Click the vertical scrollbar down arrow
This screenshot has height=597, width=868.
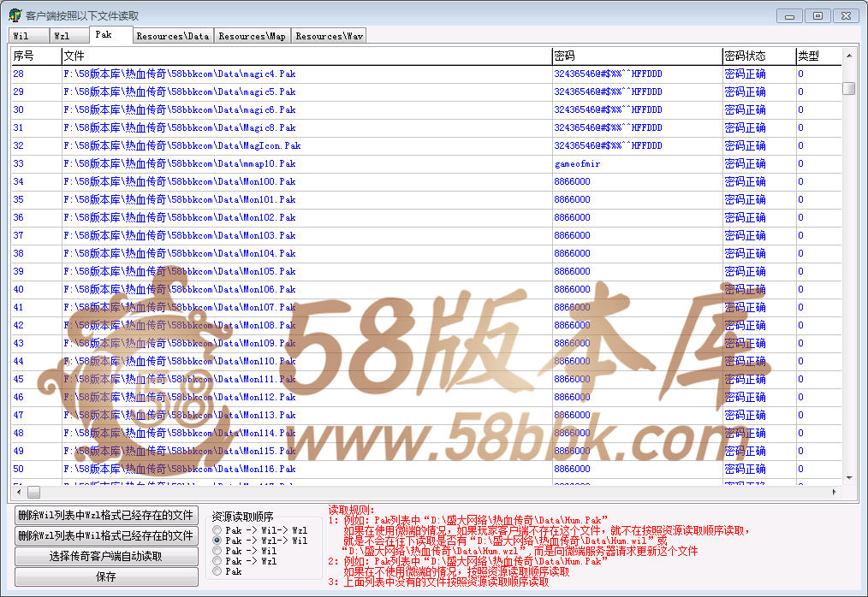point(848,478)
